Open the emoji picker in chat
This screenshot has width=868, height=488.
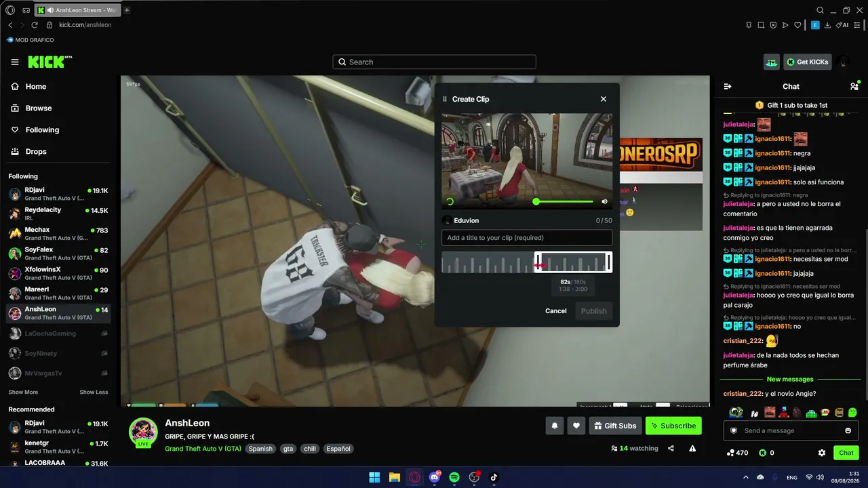click(x=848, y=430)
